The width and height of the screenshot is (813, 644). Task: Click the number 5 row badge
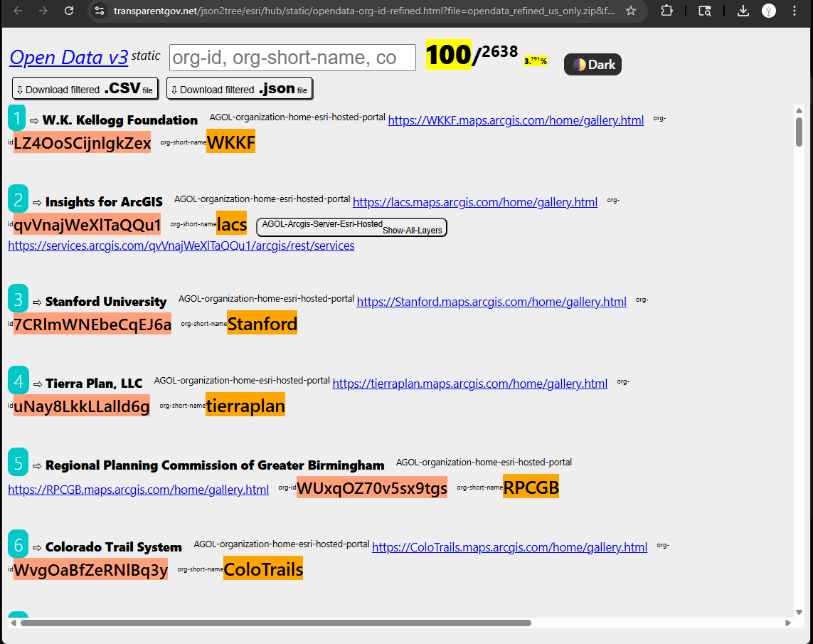click(x=18, y=463)
